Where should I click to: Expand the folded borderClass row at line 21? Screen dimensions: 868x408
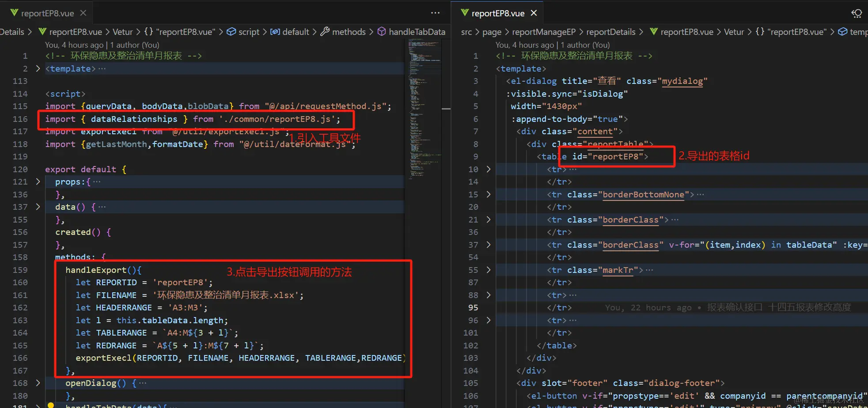coord(489,219)
